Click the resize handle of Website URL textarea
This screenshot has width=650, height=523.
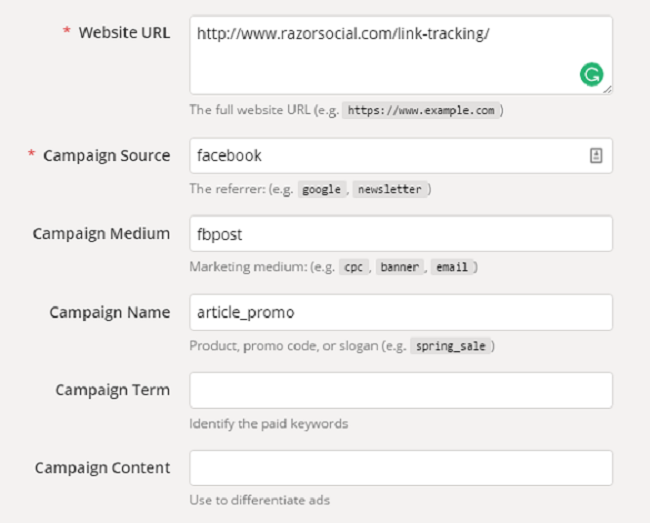click(x=607, y=89)
